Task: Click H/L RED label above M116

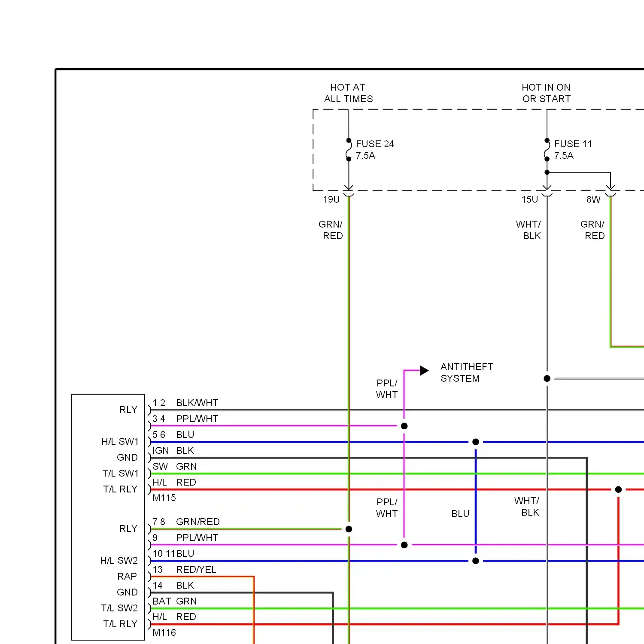Action: click(174, 617)
